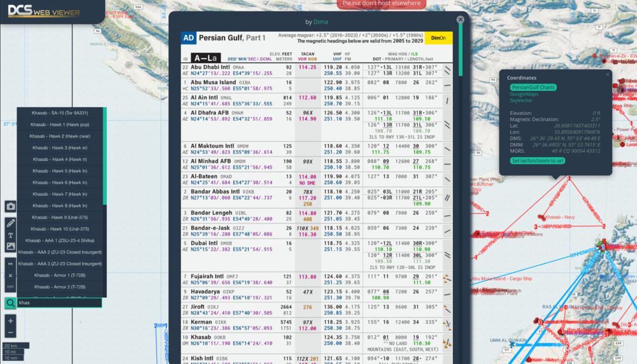Viewport: 637px width, 364px height.
Task: Click the chart popup green scrollbar
Action: coord(461,50)
